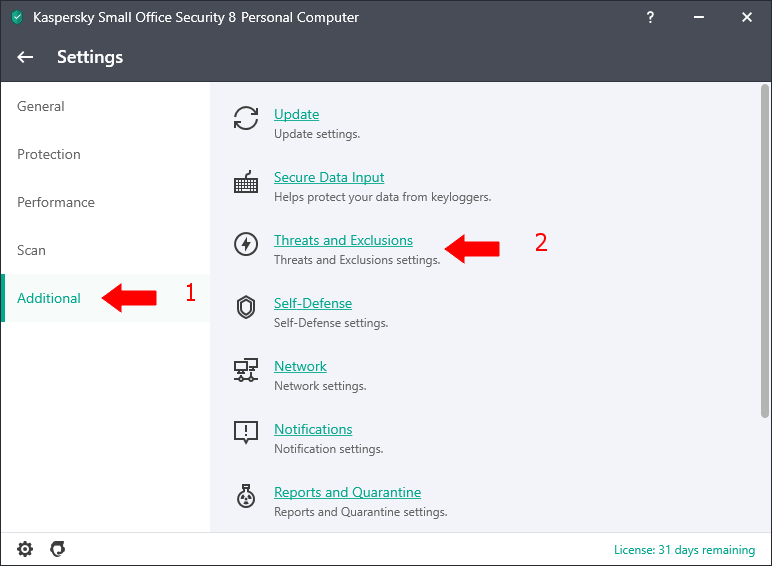The height and width of the screenshot is (566, 772).
Task: Click License: 31 days remaining link
Action: (x=684, y=550)
